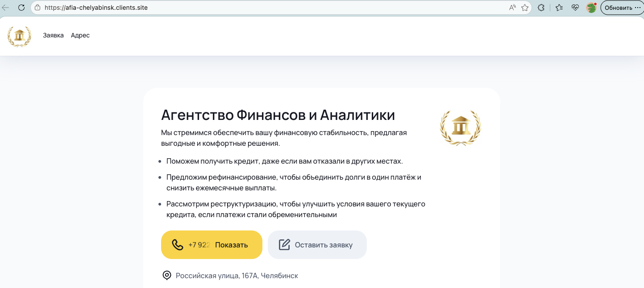Screen dimensions: 644x288
Task: Open Favorites list icon
Action: pyautogui.click(x=559, y=8)
